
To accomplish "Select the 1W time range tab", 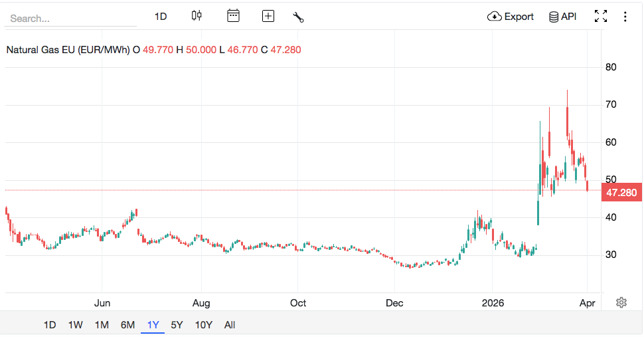I will [x=75, y=325].
